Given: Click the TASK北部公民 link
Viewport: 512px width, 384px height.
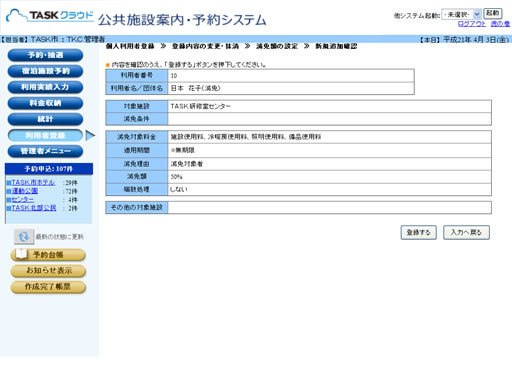Looking at the screenshot, I should [x=34, y=208].
